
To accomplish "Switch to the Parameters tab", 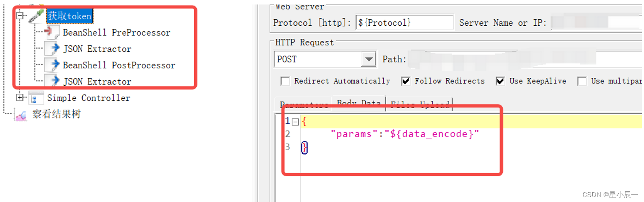I will pos(304,104).
